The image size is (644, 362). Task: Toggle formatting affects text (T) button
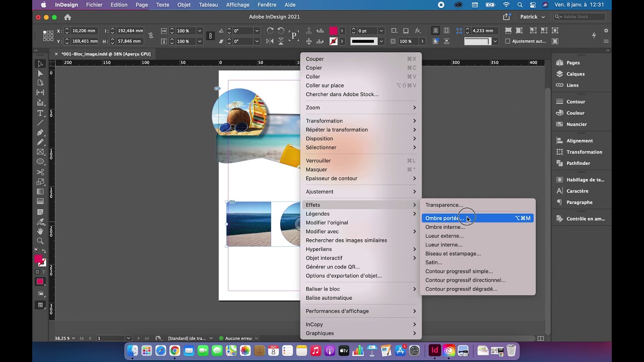pyautogui.click(x=43, y=272)
